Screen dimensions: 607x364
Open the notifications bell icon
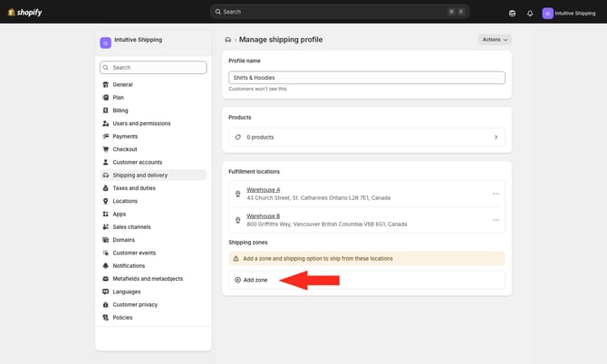tap(530, 14)
